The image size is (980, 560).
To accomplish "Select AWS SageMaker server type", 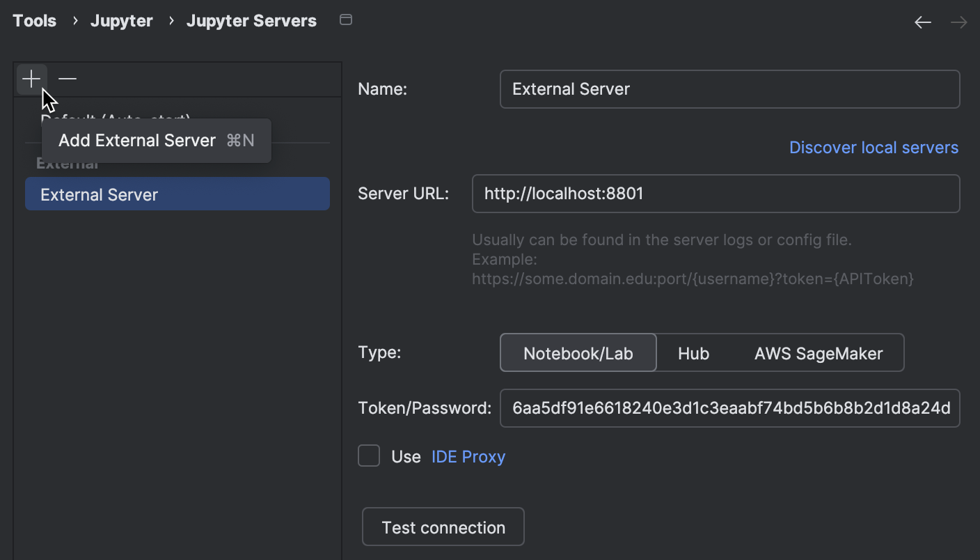I will (x=818, y=353).
